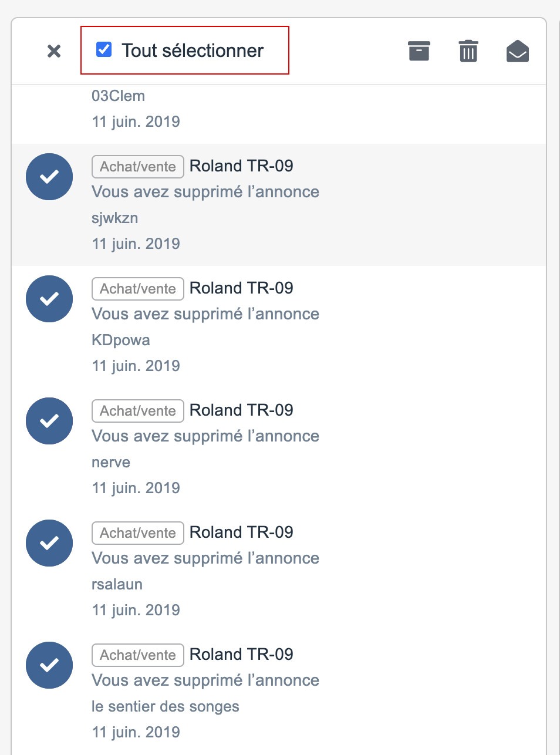The width and height of the screenshot is (560, 755).
Task: Open Roland TR-09 message from le sentier des songes
Action: tap(241, 654)
